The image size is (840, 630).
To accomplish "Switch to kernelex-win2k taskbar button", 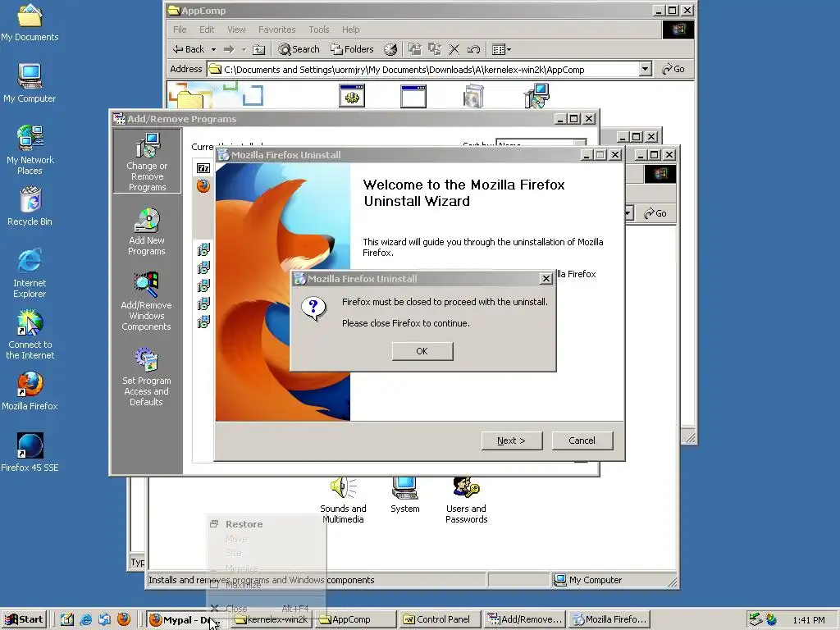I will click(272, 620).
